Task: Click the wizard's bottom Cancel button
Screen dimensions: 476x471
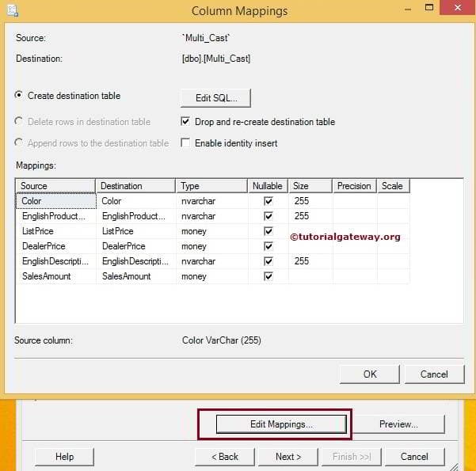Action: pos(415,457)
